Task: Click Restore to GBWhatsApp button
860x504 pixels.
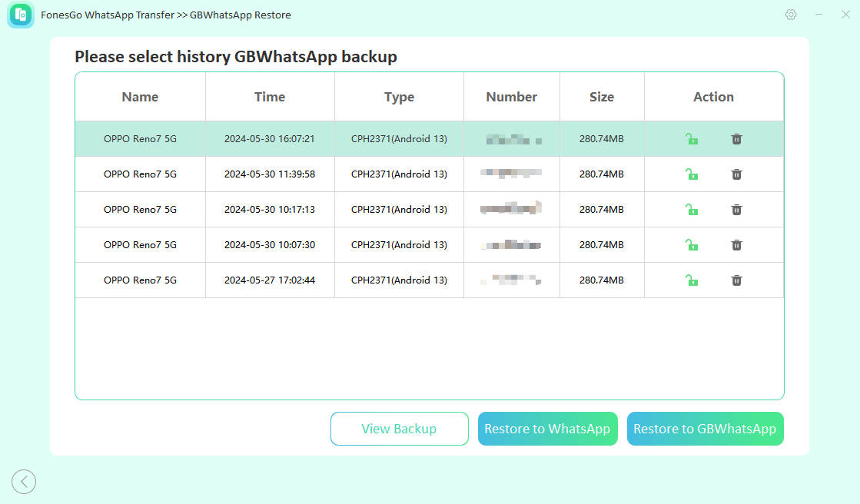Action: [x=705, y=429]
